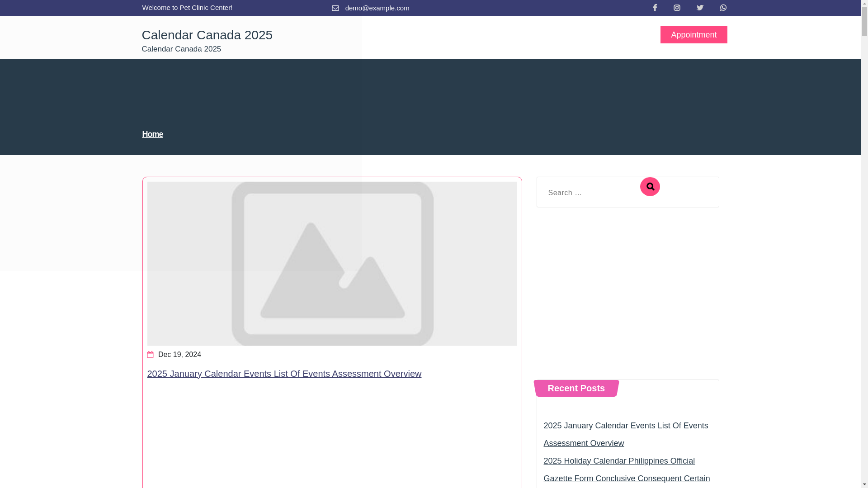The width and height of the screenshot is (868, 488).
Task: Click the Welcome to Pet Clinic Center text
Action: click(x=187, y=8)
